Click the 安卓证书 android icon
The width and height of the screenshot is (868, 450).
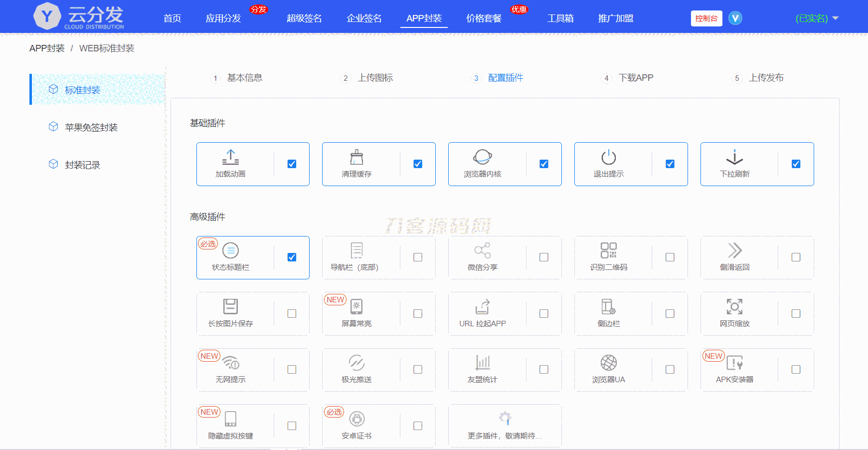point(356,419)
